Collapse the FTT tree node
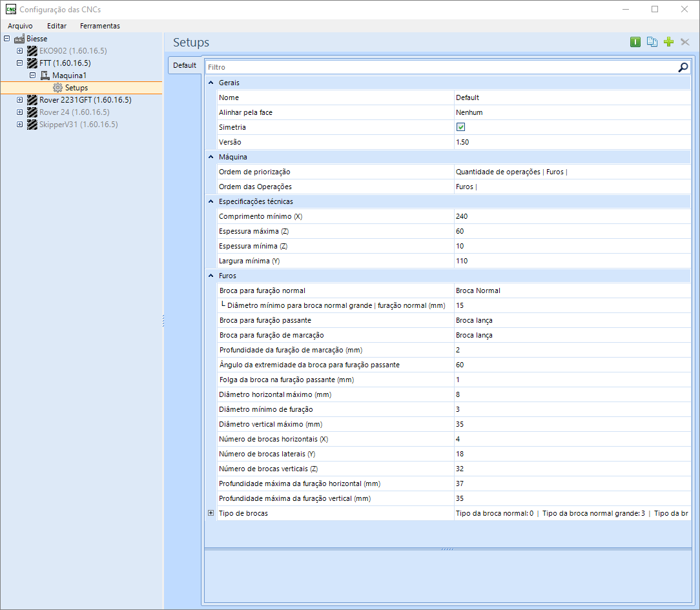The height and width of the screenshot is (610, 700). click(x=19, y=63)
